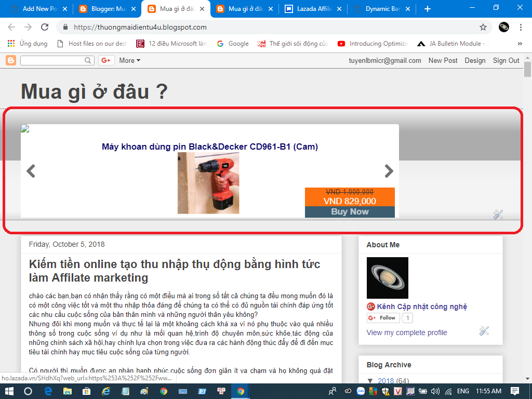Click the Google+ share button in navbar
Viewport: 532px width, 399px height.
(107, 61)
